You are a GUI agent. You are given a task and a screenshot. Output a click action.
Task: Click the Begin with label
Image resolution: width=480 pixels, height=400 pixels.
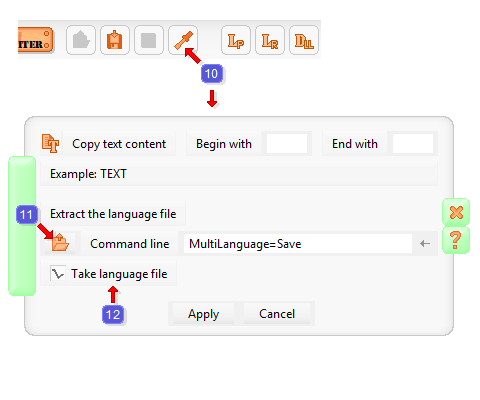(224, 144)
